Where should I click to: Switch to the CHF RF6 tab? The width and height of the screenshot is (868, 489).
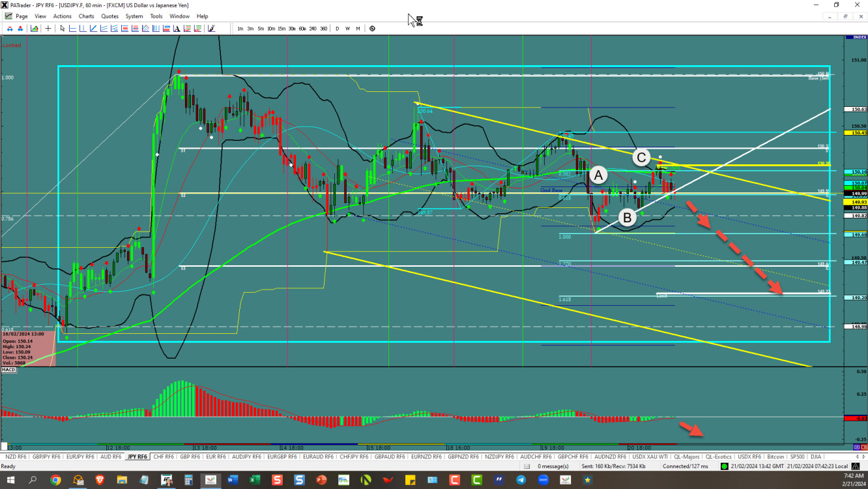164,457
